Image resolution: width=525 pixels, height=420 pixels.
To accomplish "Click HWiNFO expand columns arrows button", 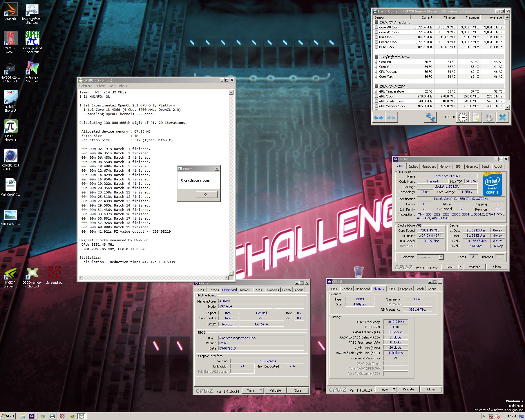I will click(379, 117).
